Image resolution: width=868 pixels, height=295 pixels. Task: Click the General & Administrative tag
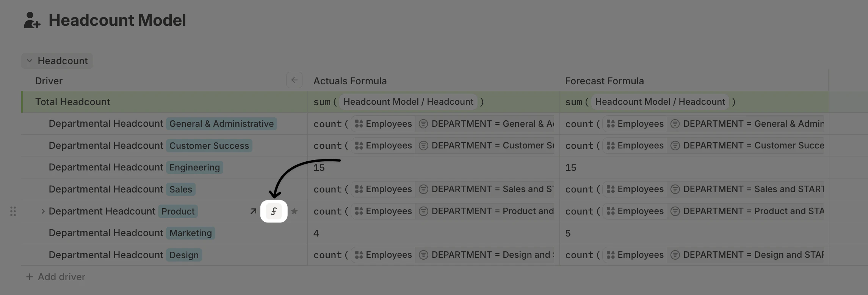click(221, 124)
